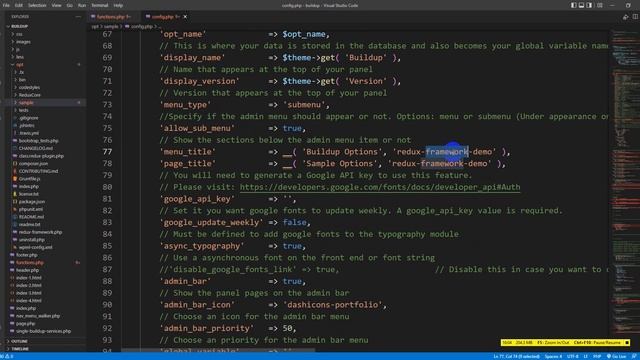This screenshot has height=360, width=640.
Task: Change Spaces indentation in status bar
Action: 553,356
